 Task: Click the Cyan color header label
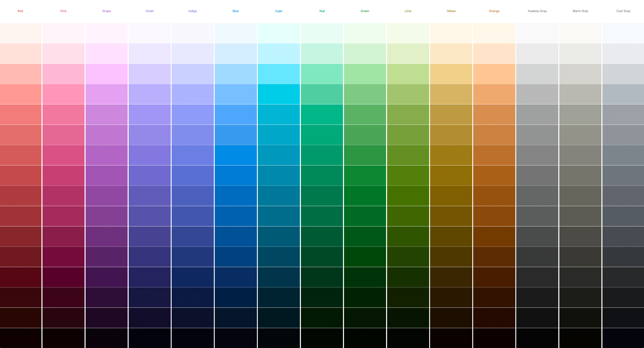tap(279, 11)
